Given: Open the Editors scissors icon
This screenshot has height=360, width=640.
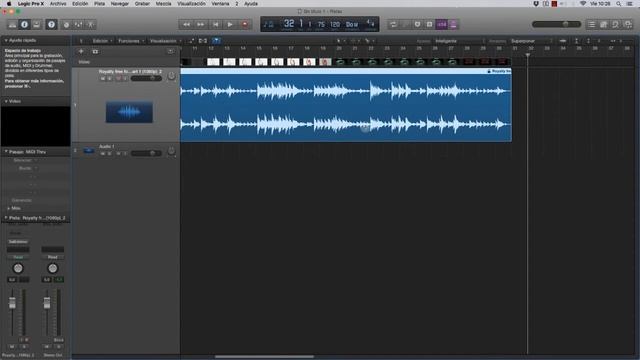Looking at the screenshot, I should (x=91, y=24).
